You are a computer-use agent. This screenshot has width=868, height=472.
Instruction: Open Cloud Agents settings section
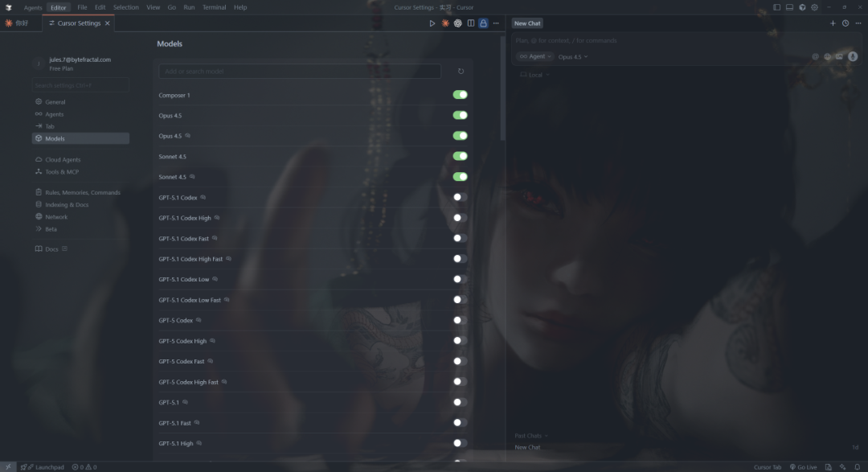click(81, 159)
